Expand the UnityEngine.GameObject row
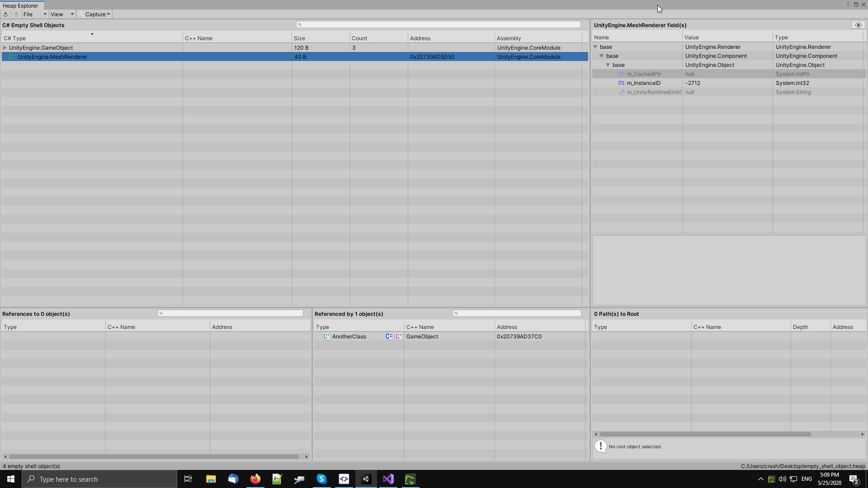 coord(5,48)
